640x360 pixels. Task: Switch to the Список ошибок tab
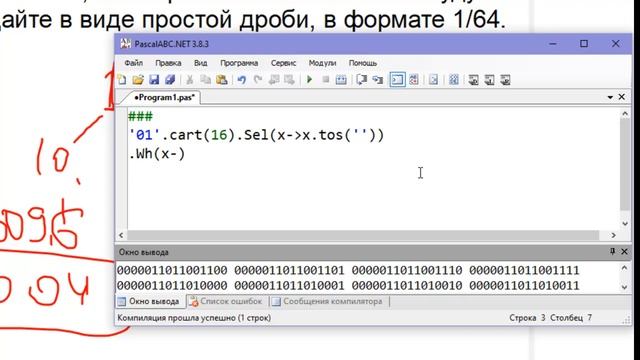click(226, 302)
